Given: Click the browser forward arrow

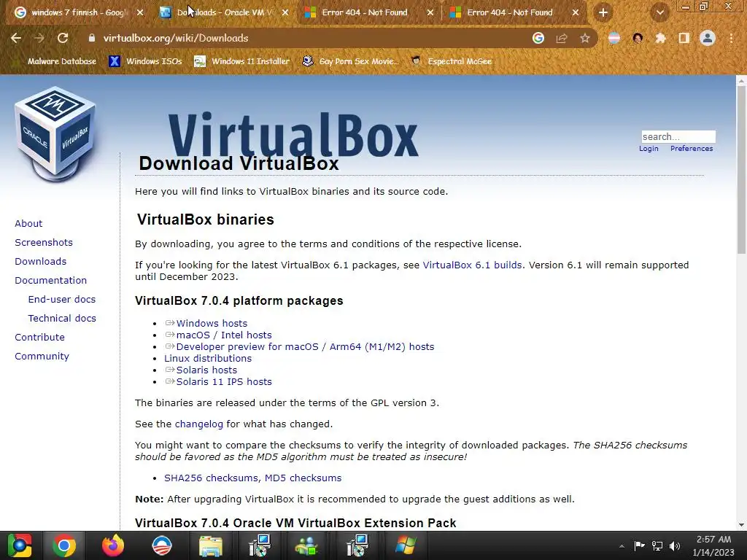Looking at the screenshot, I should coord(39,38).
